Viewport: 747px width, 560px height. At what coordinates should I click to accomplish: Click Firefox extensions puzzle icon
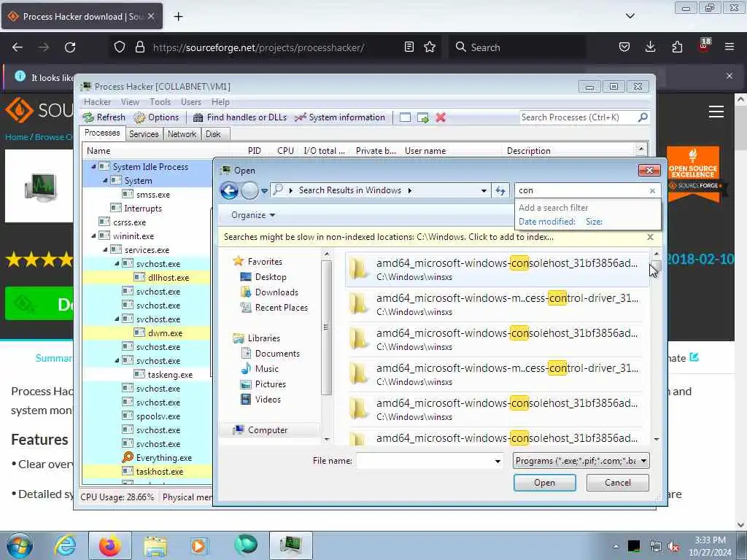tap(677, 47)
